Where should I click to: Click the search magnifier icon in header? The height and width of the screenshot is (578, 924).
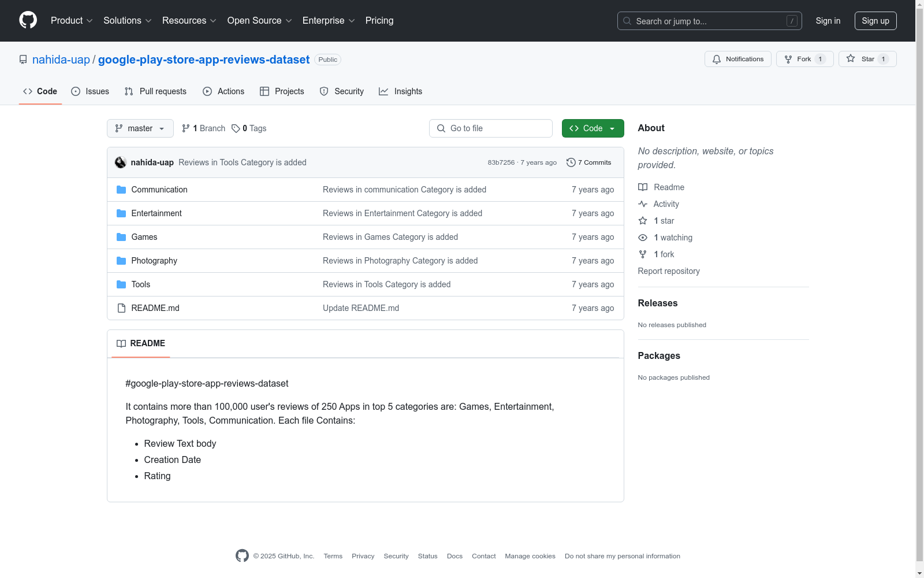(x=627, y=21)
